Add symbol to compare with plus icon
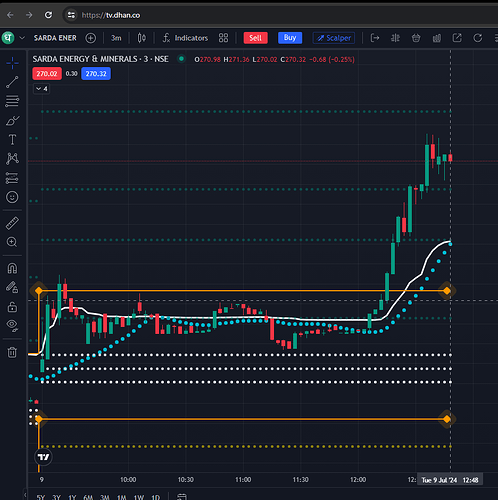 (x=91, y=38)
